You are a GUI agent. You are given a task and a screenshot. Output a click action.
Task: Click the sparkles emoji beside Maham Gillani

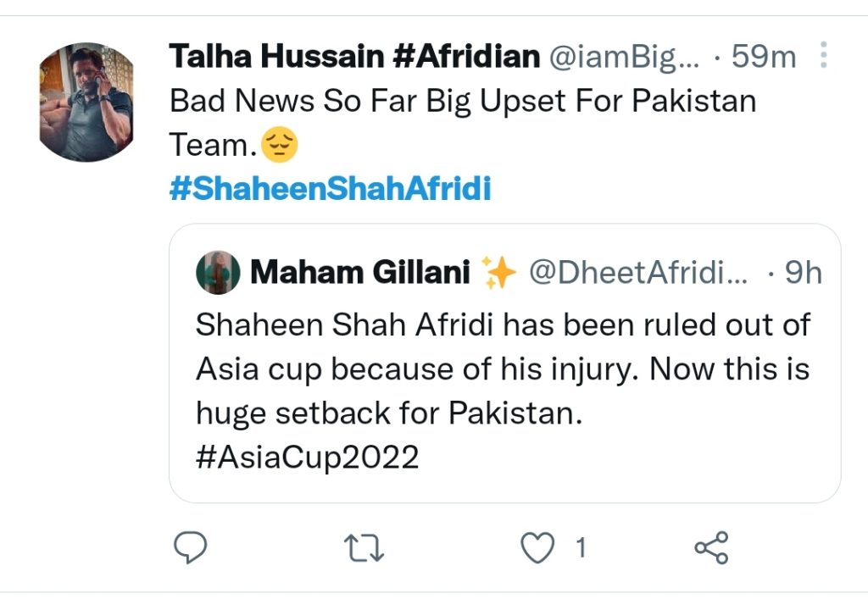[x=498, y=272]
